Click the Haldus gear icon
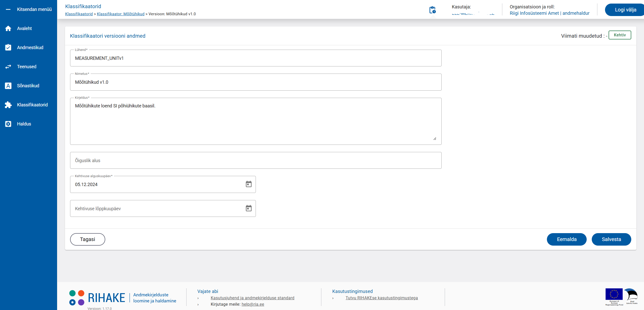Screen dimensions: 644x310 coord(8,124)
